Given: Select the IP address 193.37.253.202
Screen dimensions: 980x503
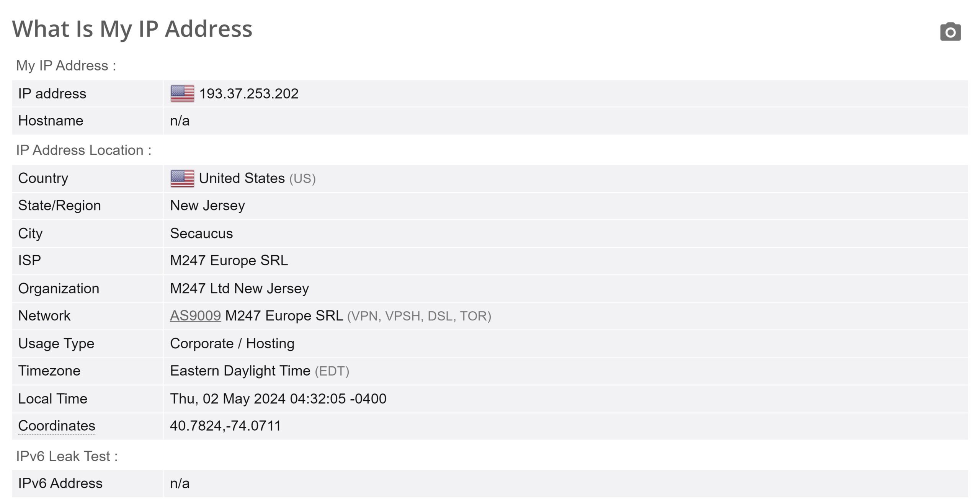Looking at the screenshot, I should (249, 94).
